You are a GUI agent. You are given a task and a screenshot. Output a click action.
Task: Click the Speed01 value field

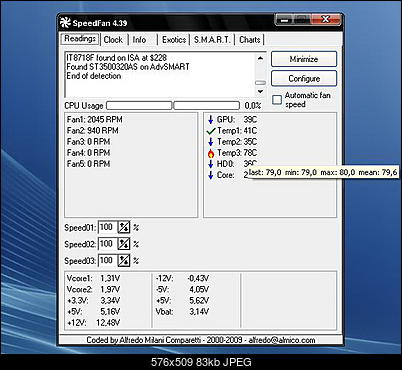(x=108, y=228)
